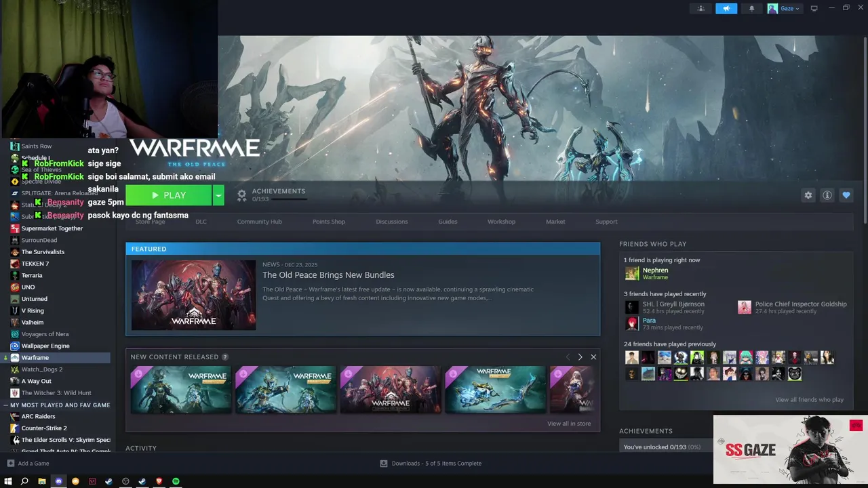Open The Old Peace Brings New Bundles article
The height and width of the screenshot is (488, 868).
pyautogui.click(x=328, y=275)
